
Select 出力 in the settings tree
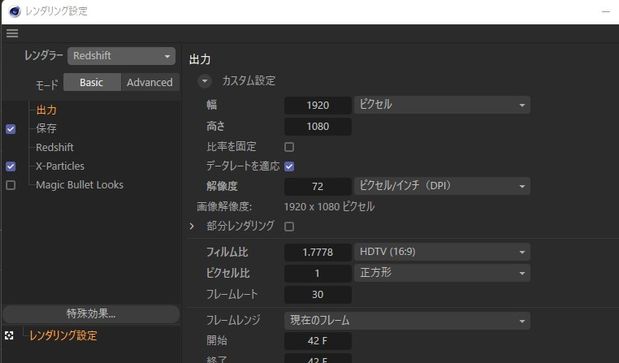click(46, 110)
